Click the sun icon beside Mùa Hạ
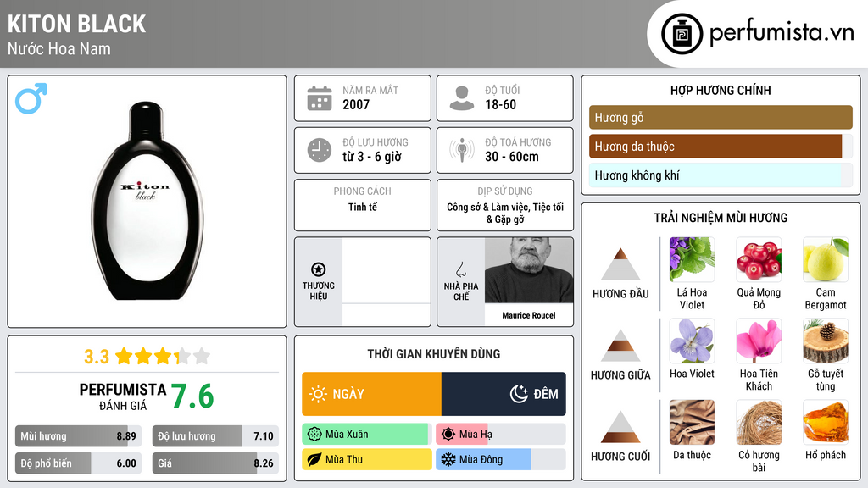Screen dimensions: 868x488 (448, 435)
